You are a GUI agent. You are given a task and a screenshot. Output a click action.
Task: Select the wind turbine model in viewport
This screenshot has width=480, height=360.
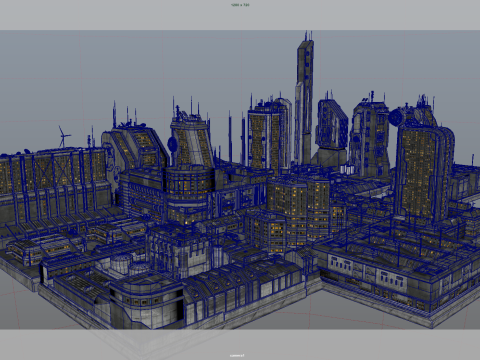pos(63,137)
